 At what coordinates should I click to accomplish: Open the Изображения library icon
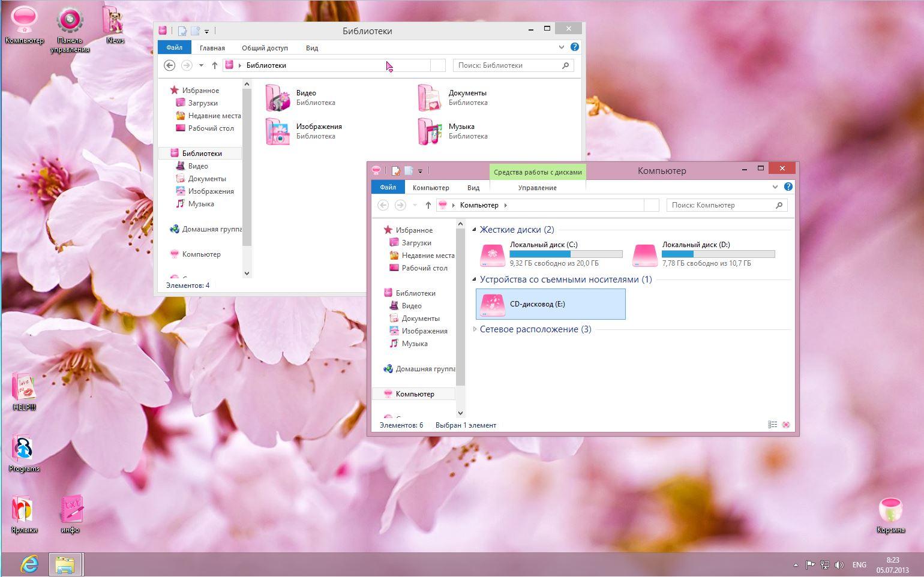(278, 131)
